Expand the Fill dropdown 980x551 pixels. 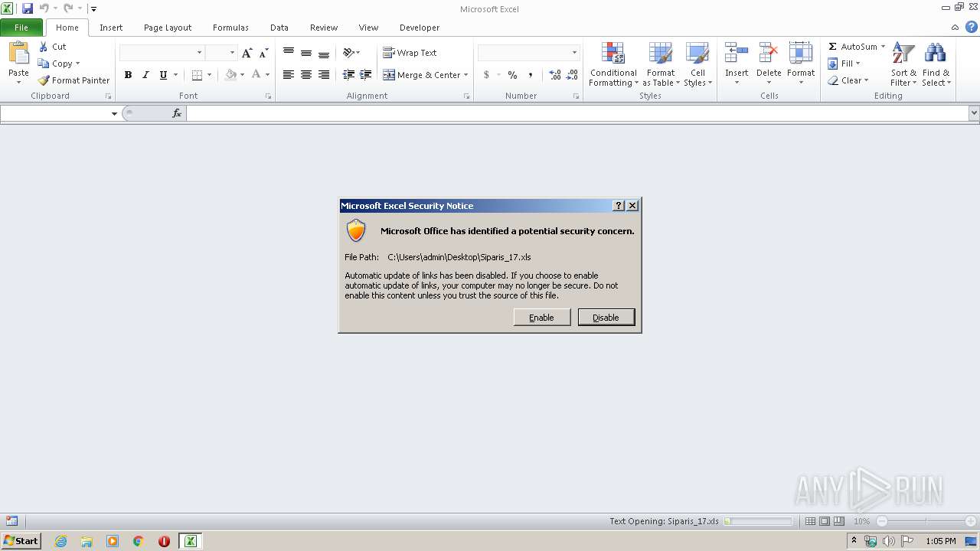tap(857, 64)
